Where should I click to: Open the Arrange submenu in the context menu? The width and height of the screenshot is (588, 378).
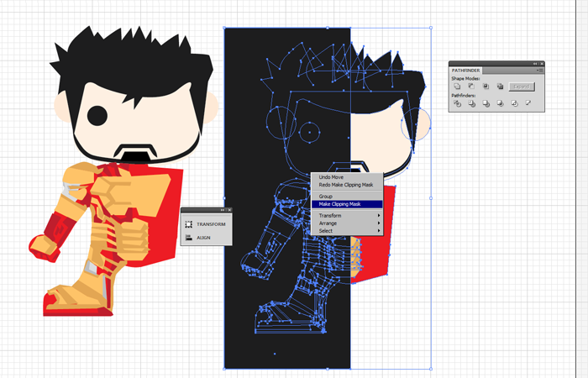point(347,223)
